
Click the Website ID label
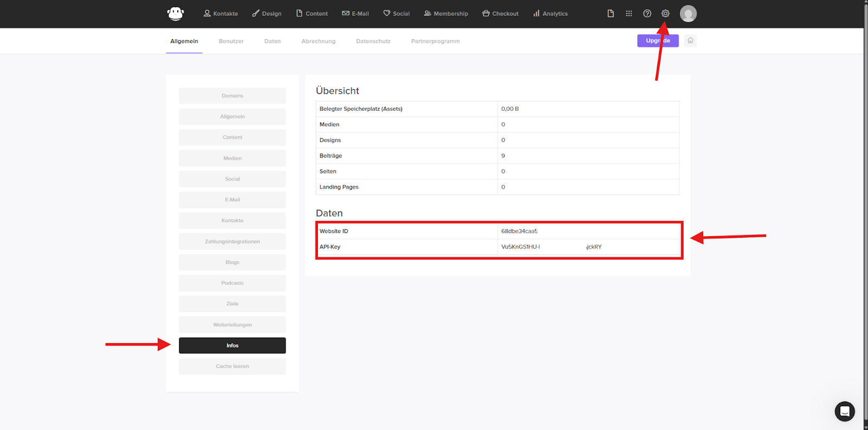coord(334,231)
